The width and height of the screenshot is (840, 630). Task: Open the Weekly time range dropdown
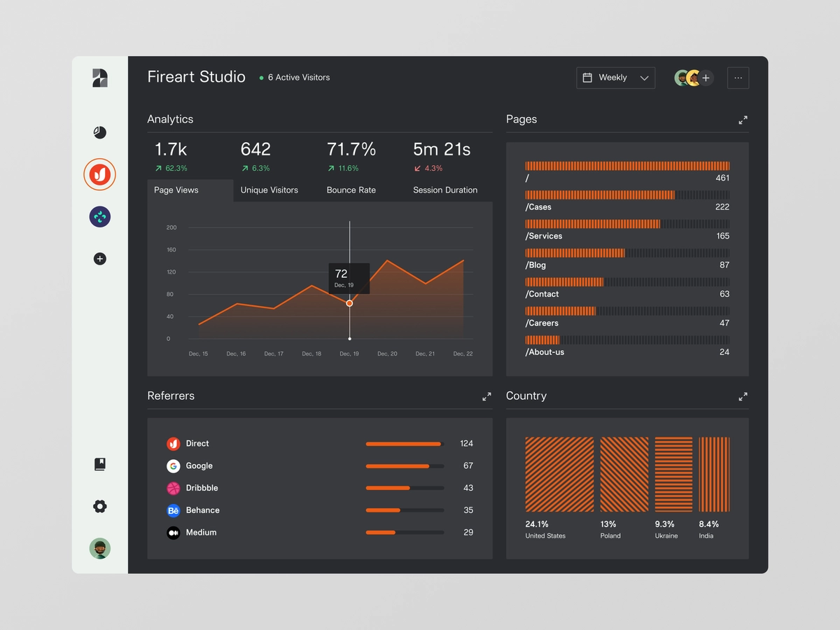coord(615,78)
